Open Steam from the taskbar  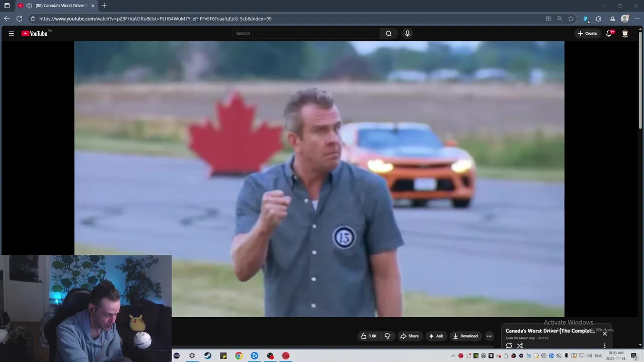[x=208, y=355]
